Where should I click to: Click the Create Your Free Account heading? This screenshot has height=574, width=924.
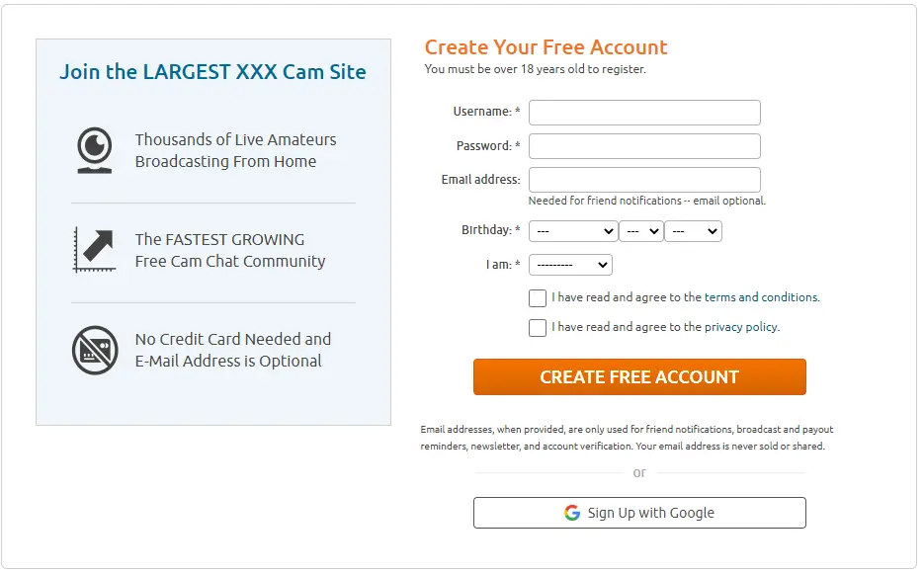[x=546, y=47]
